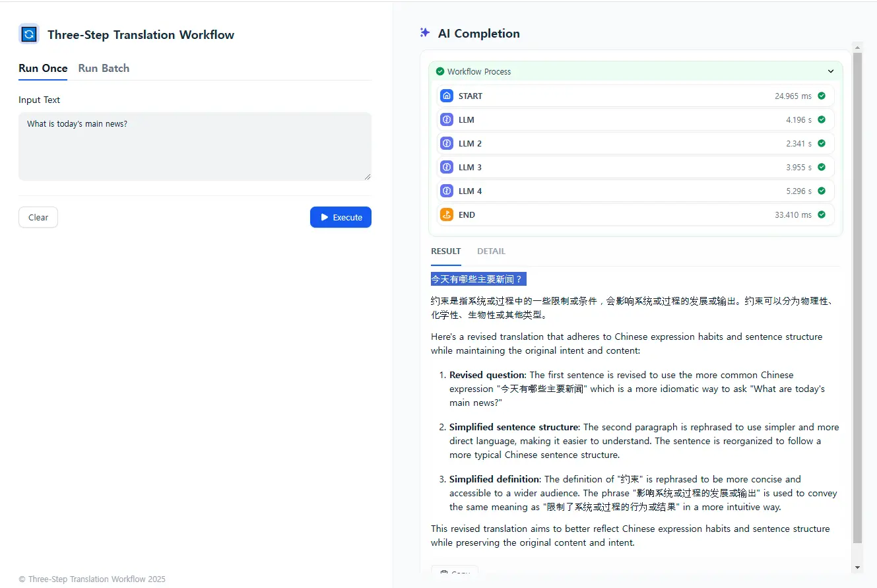
Task: Expand the END step row
Action: 633,214
